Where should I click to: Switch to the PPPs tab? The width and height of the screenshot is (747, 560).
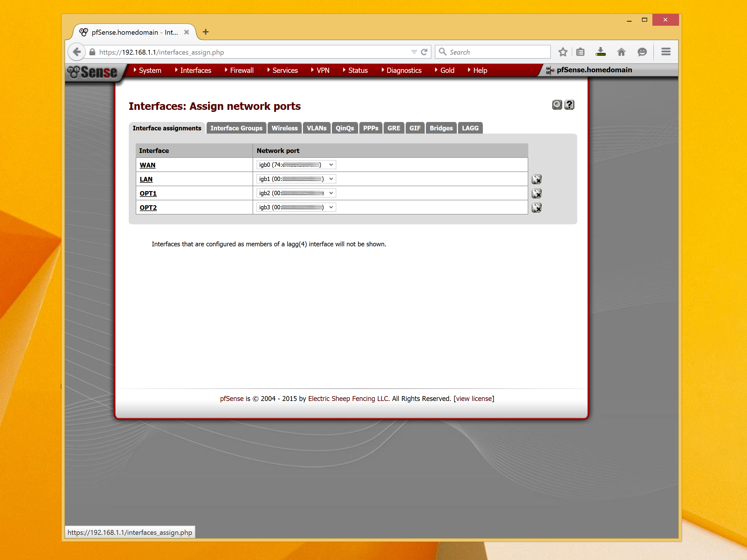(x=370, y=128)
